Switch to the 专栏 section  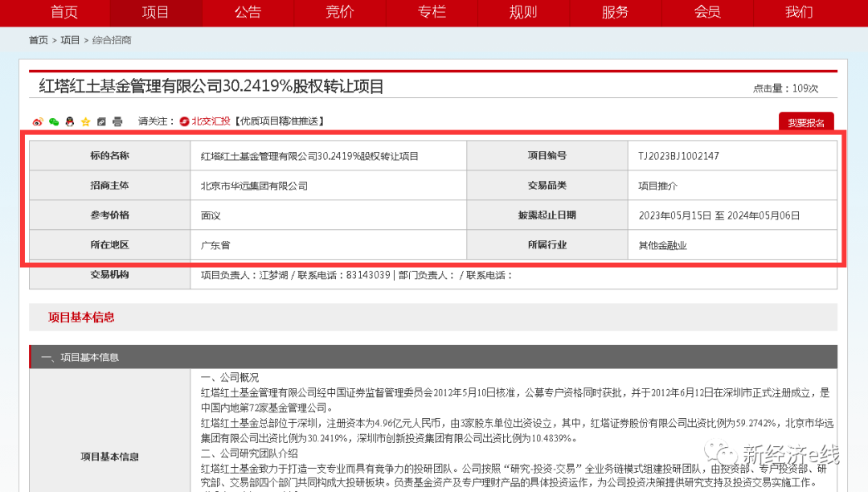(x=432, y=12)
